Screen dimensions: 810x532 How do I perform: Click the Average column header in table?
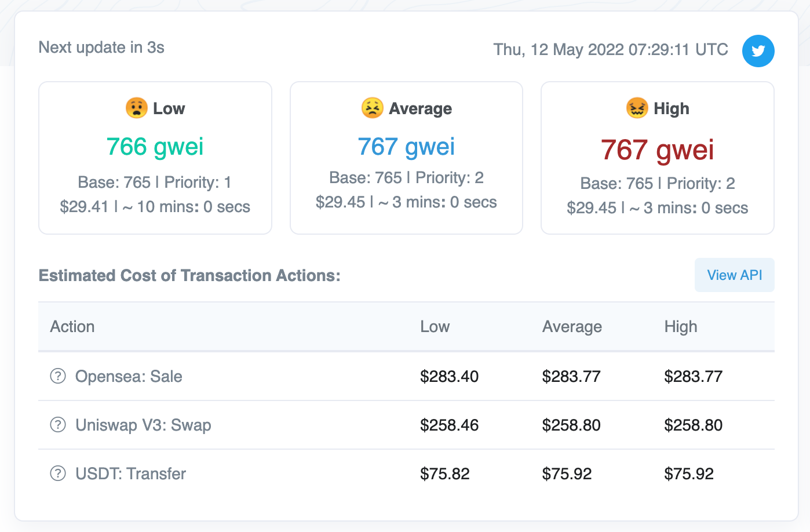click(572, 327)
